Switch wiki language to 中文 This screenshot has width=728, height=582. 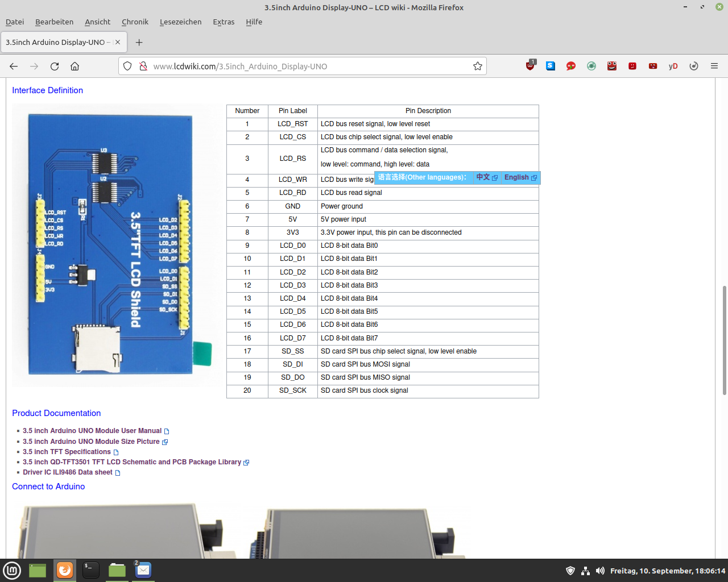tap(487, 177)
